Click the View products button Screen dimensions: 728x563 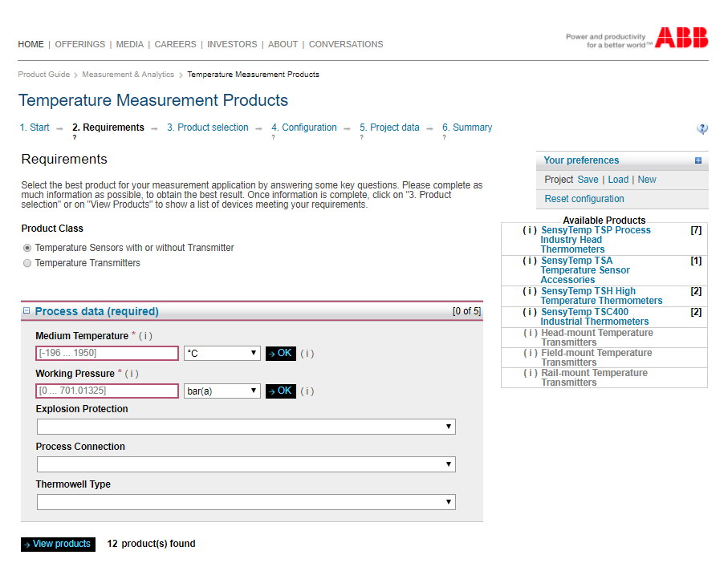point(58,544)
